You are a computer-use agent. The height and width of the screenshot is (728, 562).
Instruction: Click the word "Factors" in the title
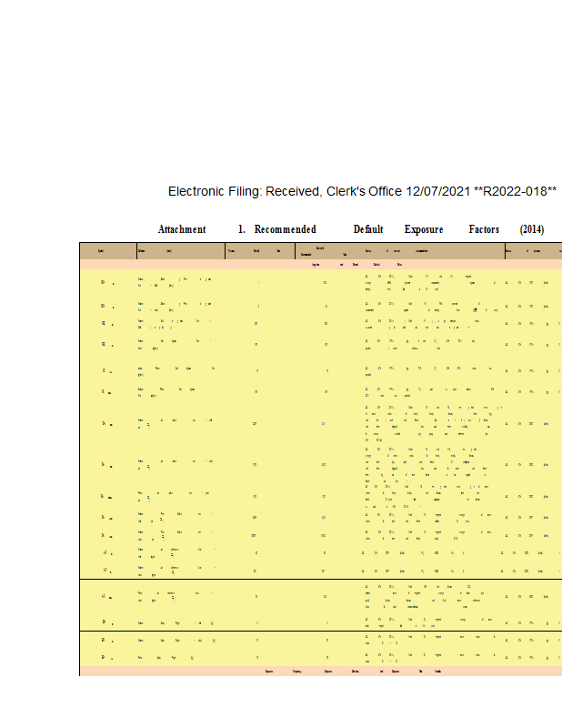(x=484, y=229)
